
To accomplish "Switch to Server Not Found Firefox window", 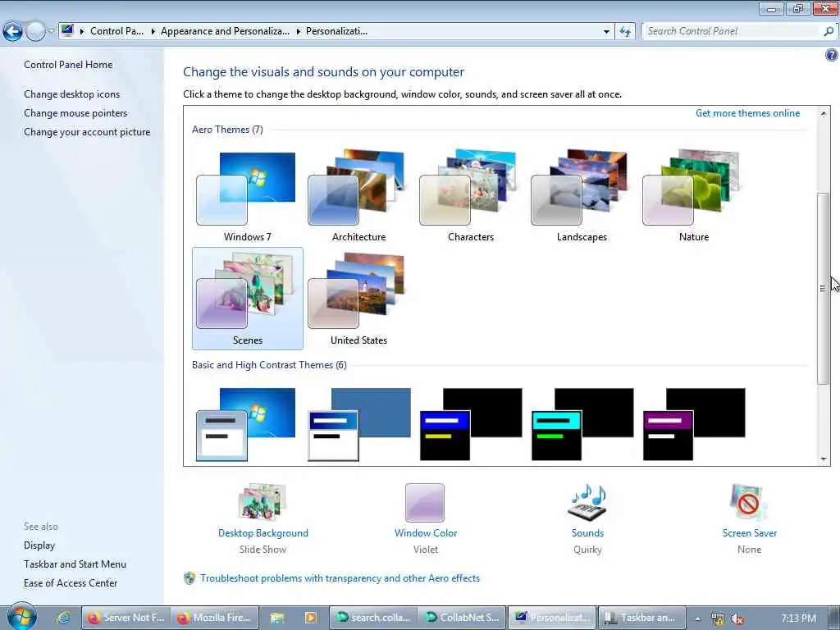I will point(126,618).
